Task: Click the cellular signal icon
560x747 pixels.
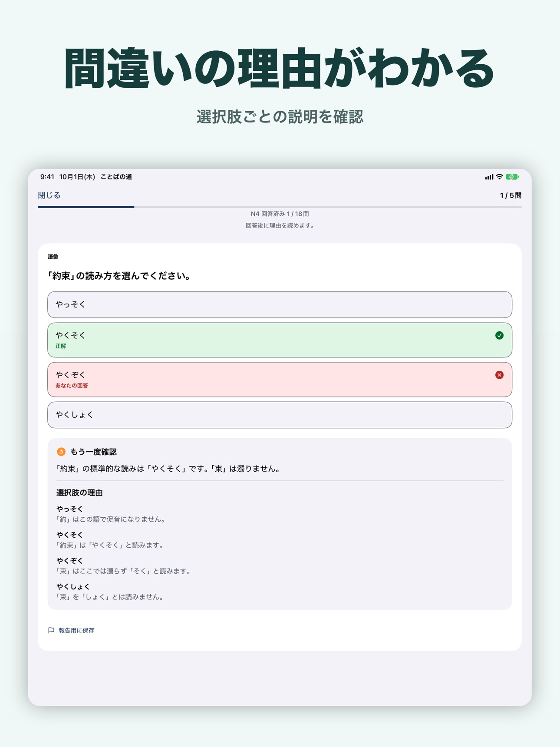Action: 489,177
